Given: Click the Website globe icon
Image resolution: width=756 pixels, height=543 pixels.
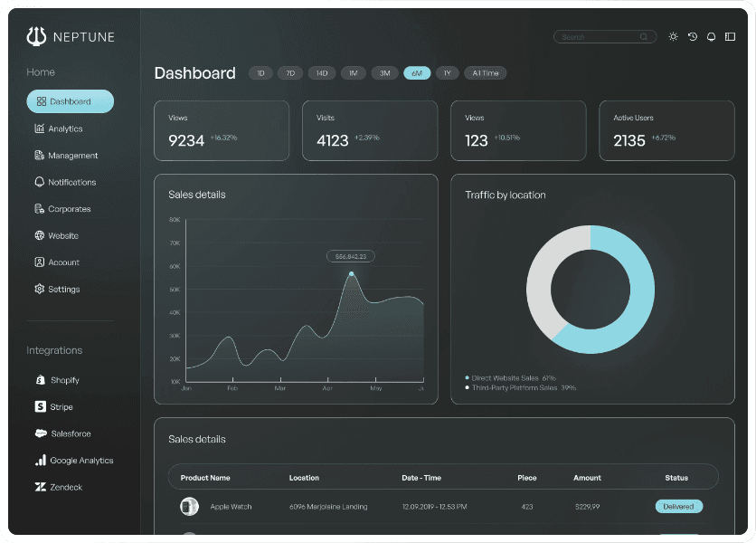Looking at the screenshot, I should [x=40, y=235].
